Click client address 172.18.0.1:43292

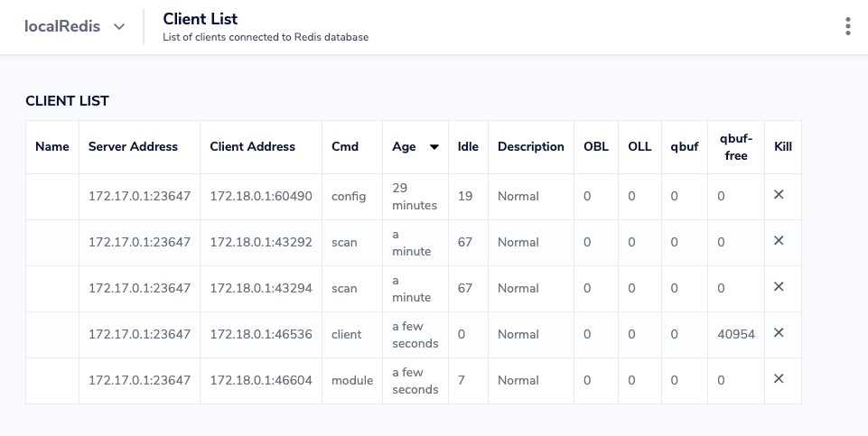point(261,242)
